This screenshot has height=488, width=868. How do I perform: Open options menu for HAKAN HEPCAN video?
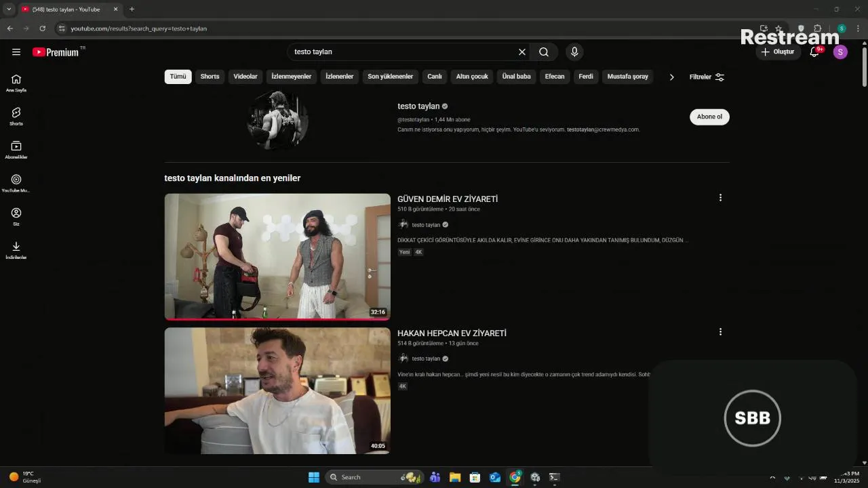[720, 332]
